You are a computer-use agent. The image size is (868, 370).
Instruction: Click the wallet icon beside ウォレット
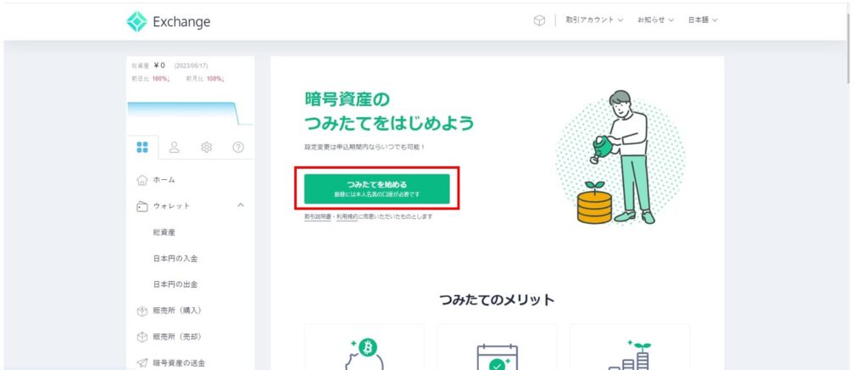click(x=142, y=206)
